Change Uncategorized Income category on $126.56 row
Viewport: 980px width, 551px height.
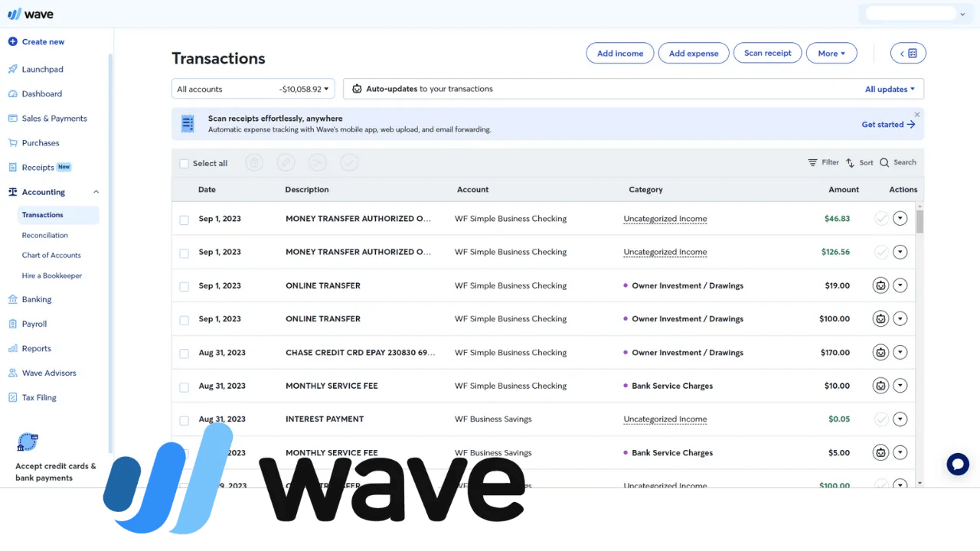665,252
